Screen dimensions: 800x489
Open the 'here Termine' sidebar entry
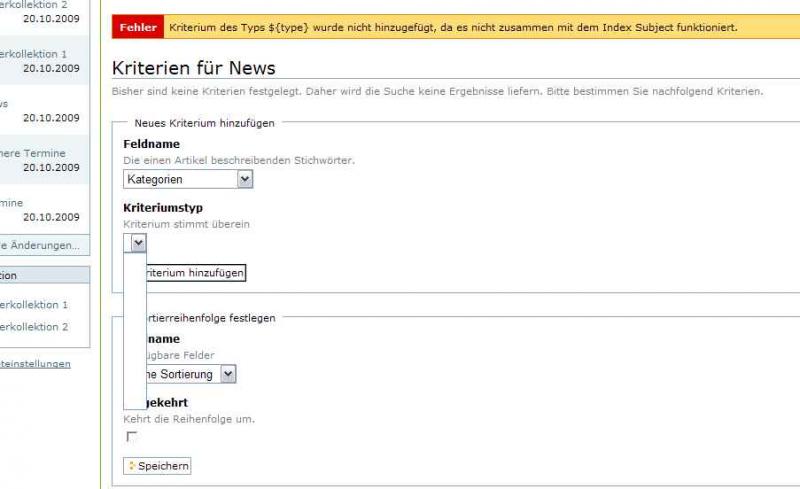click(40, 160)
